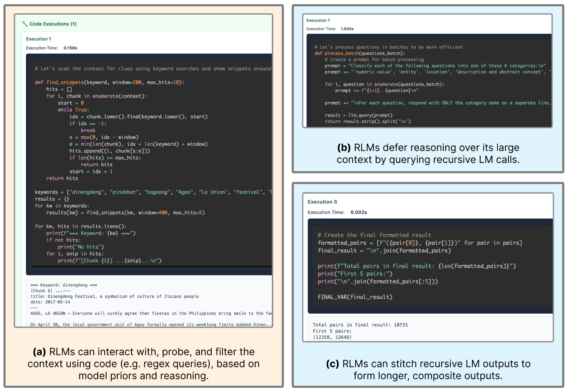Click the 1.635s execution time value
The height and width of the screenshot is (392, 567).
click(347, 29)
